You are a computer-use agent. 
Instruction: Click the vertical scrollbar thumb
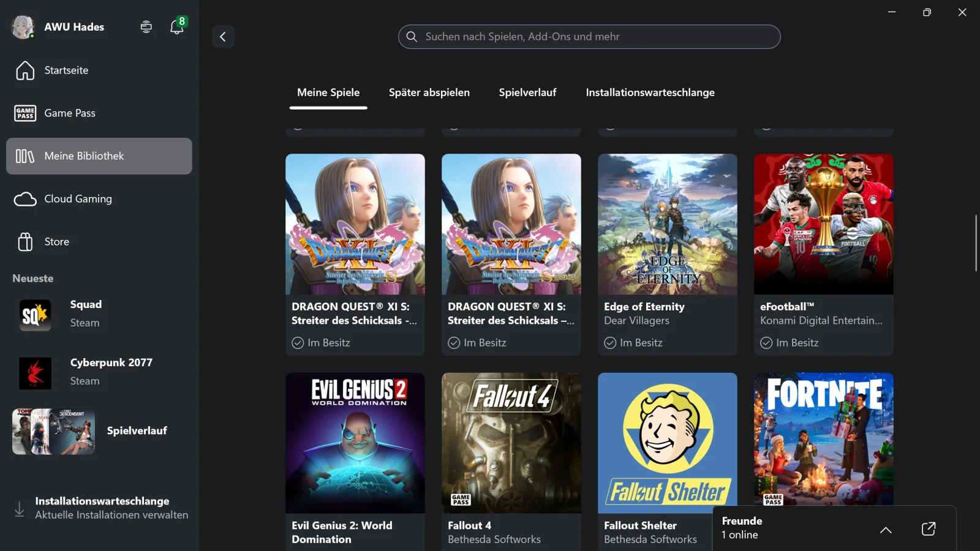[x=976, y=243]
